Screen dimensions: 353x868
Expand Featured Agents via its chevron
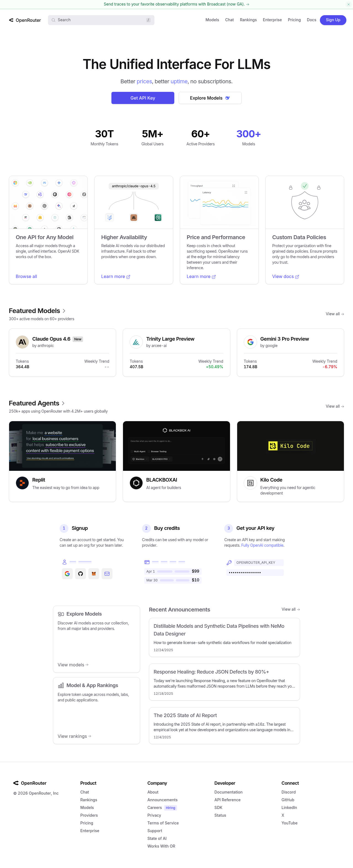pos(63,403)
